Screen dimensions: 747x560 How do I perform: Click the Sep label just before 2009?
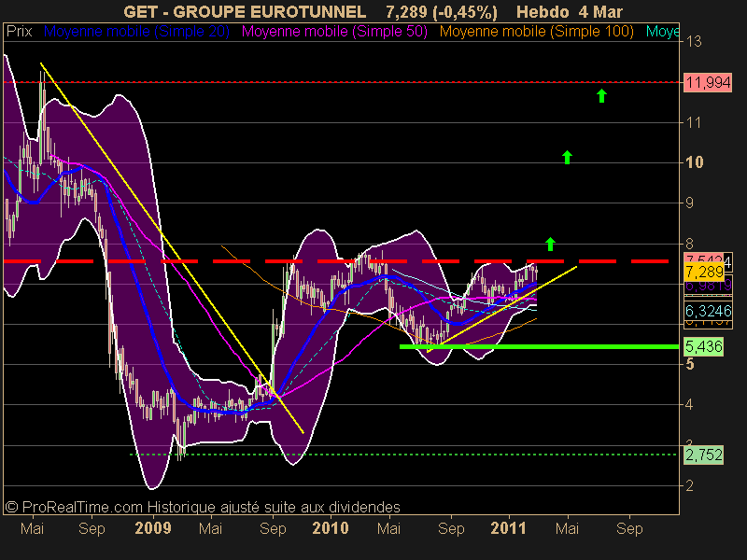(x=92, y=528)
